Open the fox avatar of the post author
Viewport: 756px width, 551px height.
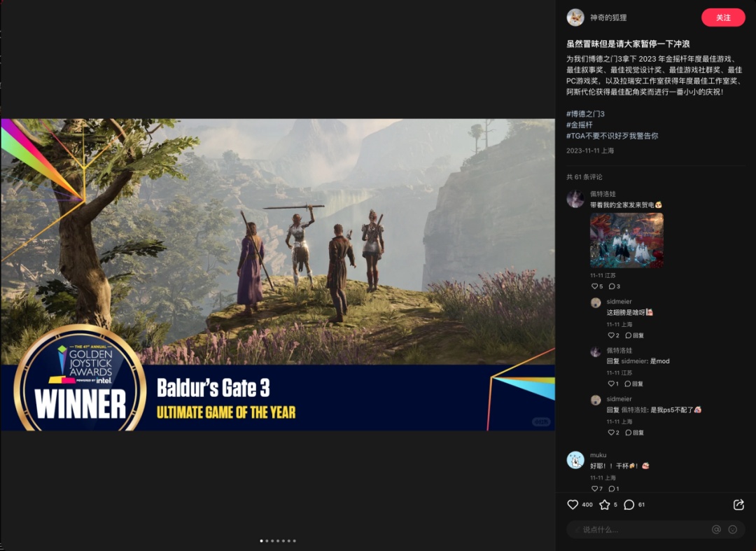[x=575, y=18]
